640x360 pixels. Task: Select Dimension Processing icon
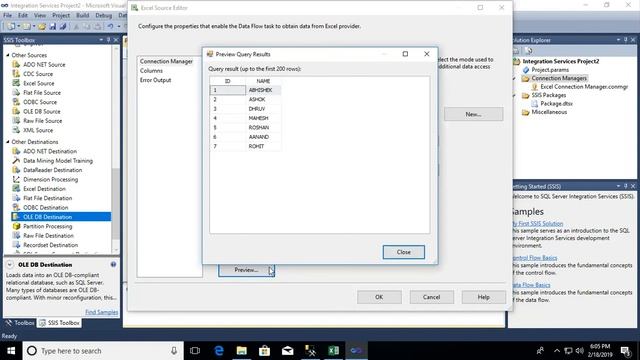coord(16,179)
